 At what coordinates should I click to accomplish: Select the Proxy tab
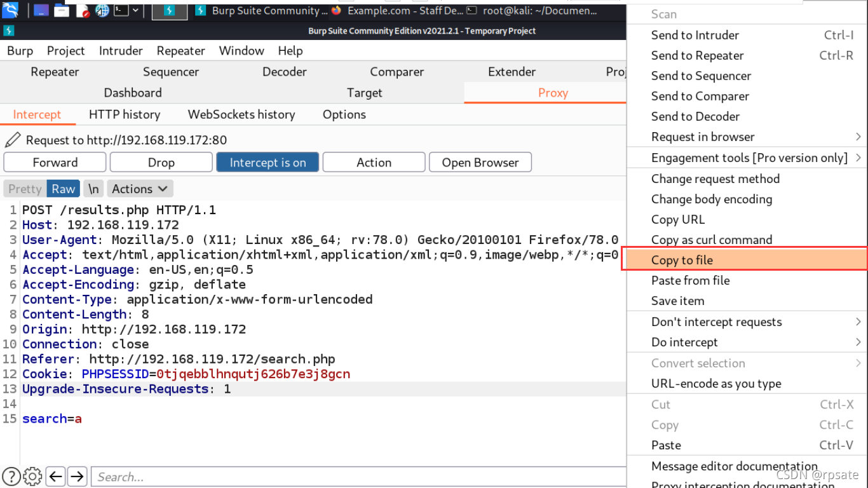[x=553, y=93]
